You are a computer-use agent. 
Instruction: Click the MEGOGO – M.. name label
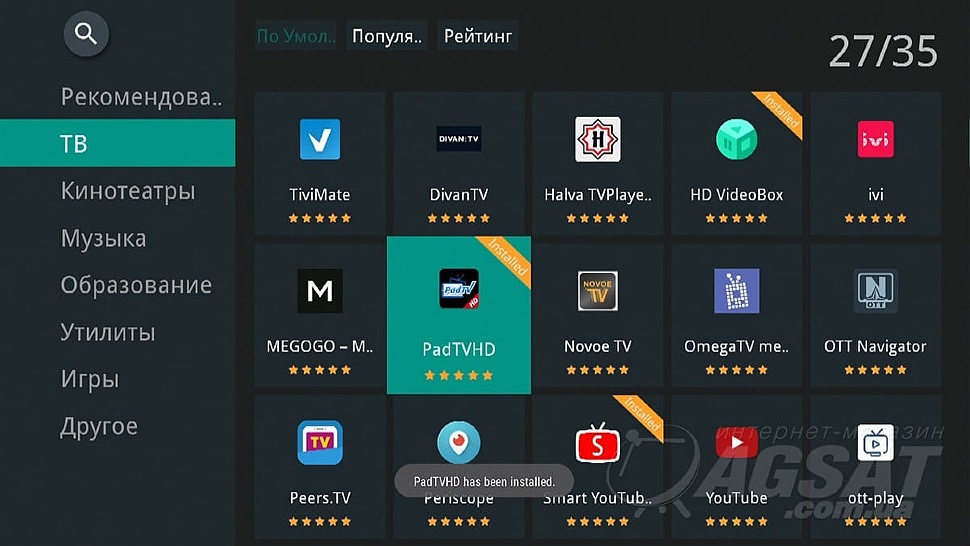[320, 346]
